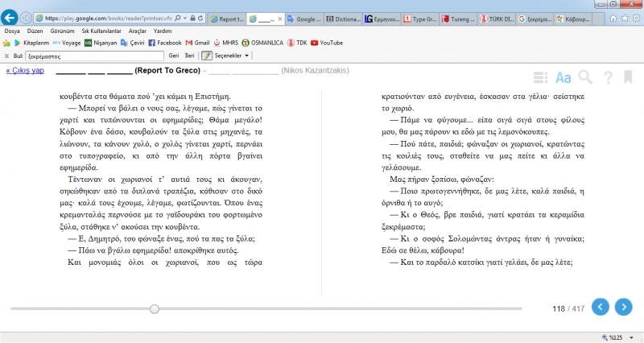Go to the next page arrow
This screenshot has height=343, width=644.
623,307
